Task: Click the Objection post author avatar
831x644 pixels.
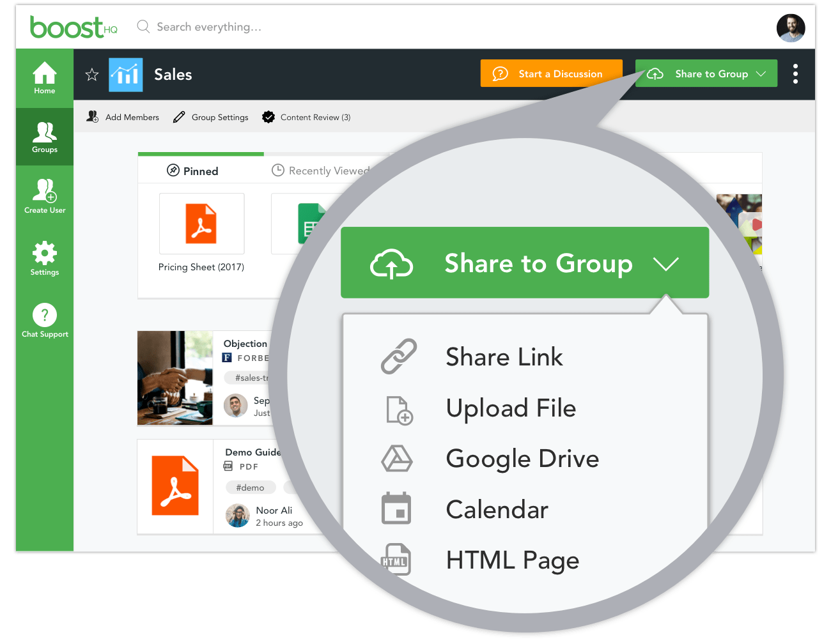Action: coord(236,406)
